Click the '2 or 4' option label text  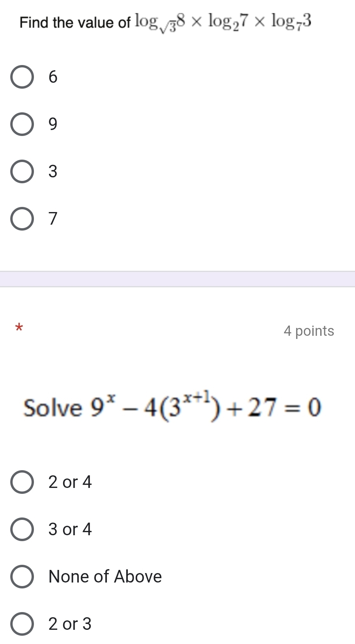[x=70, y=482]
